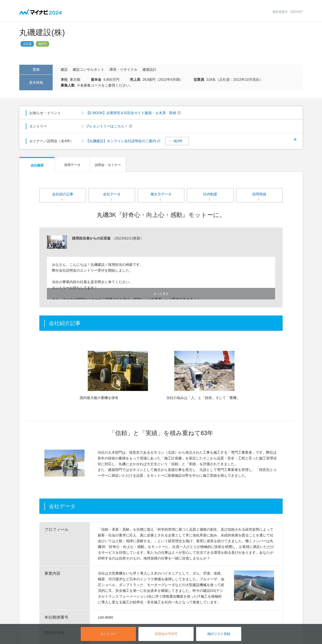Click the セミナー／説明会（全4件） label
Image resolution: width=322 pixels, height=644 pixels.
[x=51, y=141]
